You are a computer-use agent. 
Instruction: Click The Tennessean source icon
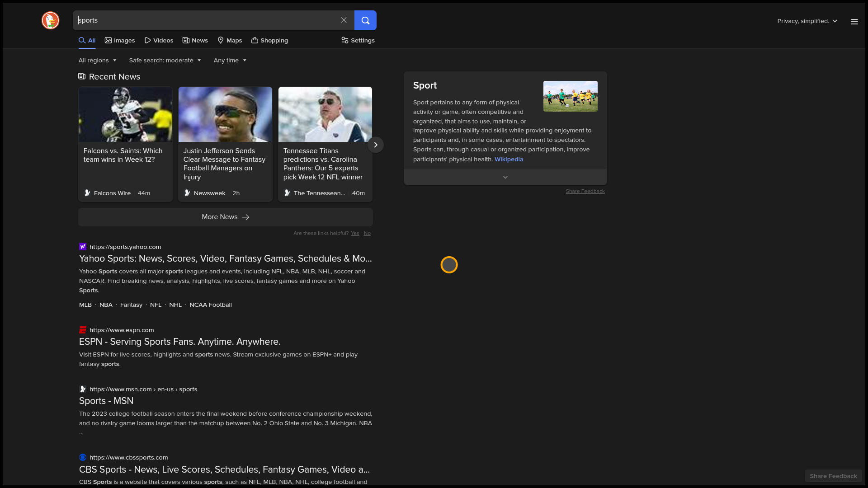click(287, 193)
